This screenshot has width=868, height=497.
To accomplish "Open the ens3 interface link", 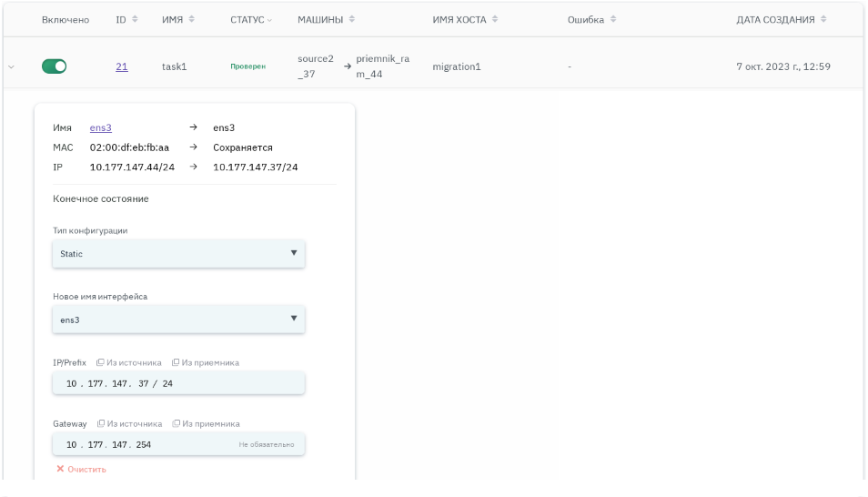I will 100,127.
